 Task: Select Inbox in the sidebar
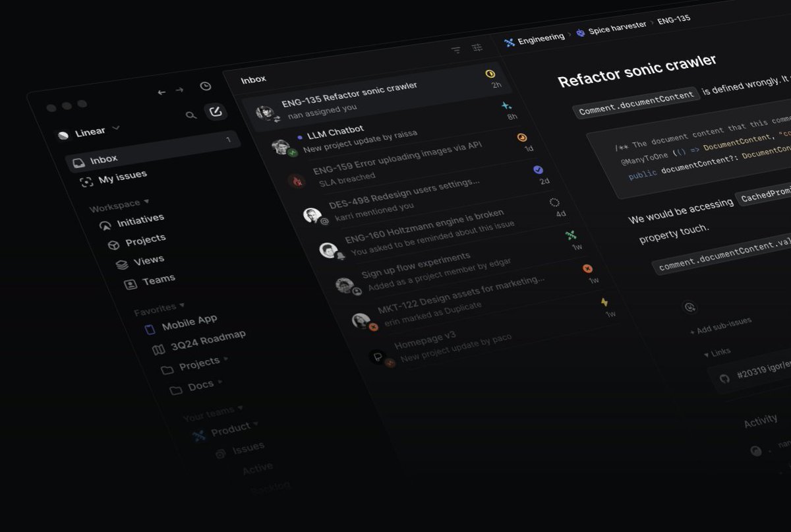tap(153, 152)
